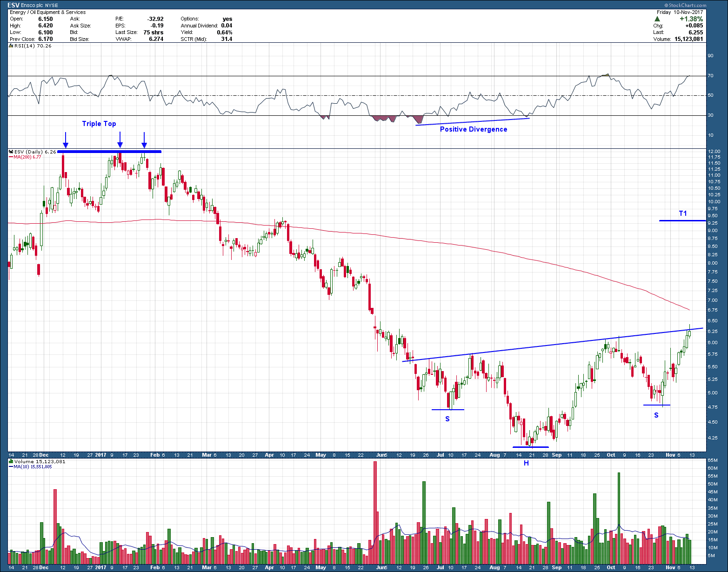The height and width of the screenshot is (572, 728).
Task: Click the Energy / Oil Equipment & Services sector text
Action: coord(47,12)
